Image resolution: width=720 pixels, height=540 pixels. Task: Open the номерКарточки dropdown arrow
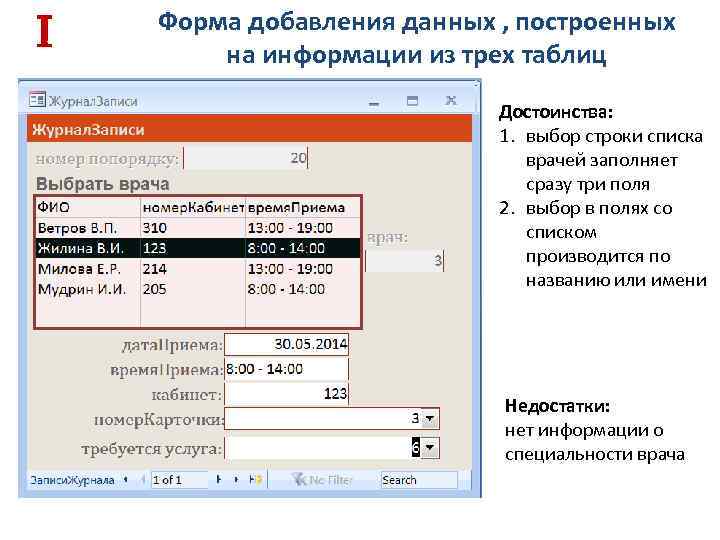click(430, 418)
